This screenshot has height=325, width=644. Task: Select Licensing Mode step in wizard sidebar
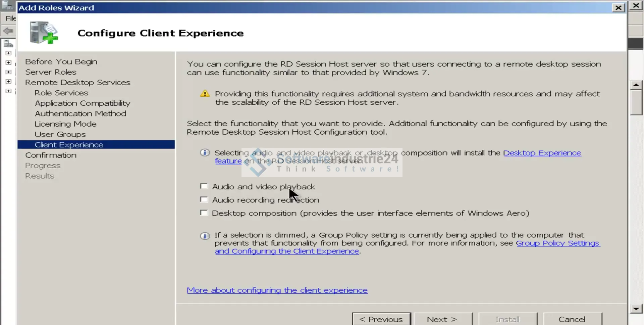tap(65, 124)
